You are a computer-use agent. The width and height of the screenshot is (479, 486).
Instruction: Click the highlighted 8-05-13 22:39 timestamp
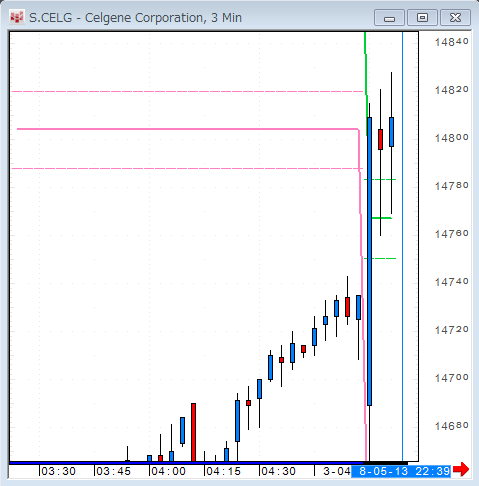401,471
